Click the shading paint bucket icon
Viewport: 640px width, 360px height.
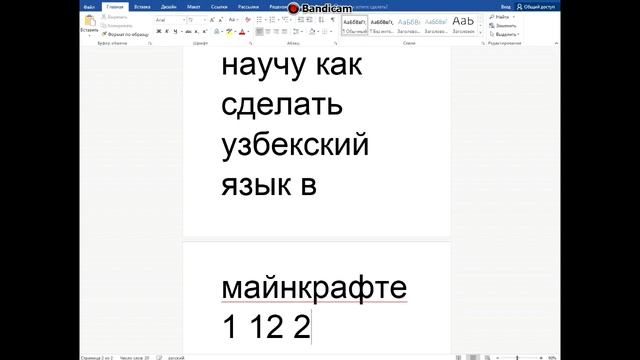pyautogui.click(x=312, y=31)
